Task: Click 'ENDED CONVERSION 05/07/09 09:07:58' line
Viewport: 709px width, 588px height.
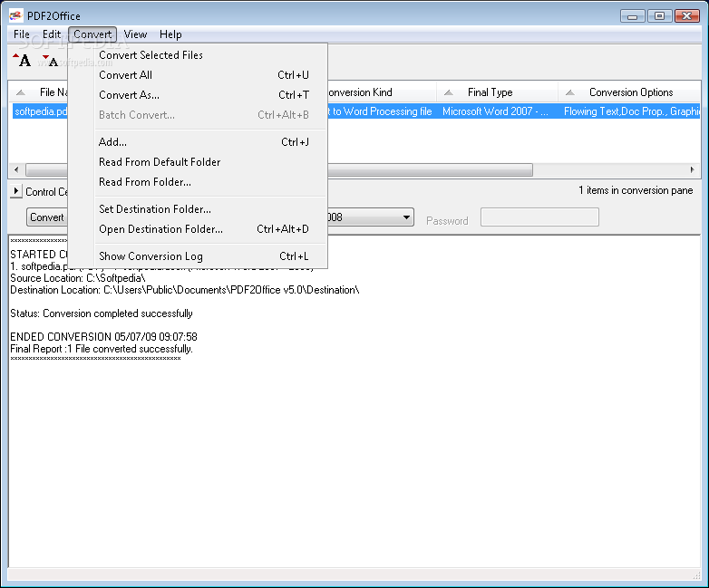Action: 103,337
